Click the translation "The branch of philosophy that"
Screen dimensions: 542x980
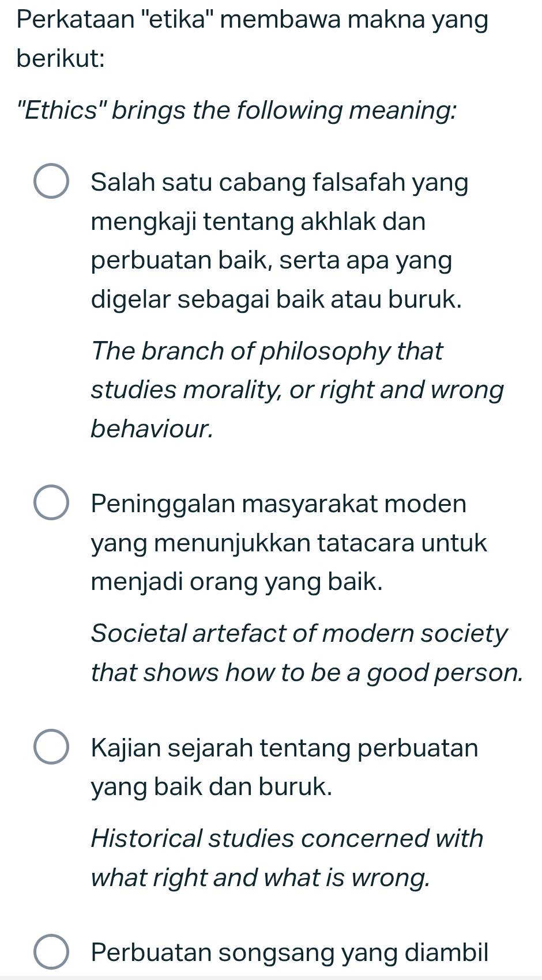(x=267, y=351)
